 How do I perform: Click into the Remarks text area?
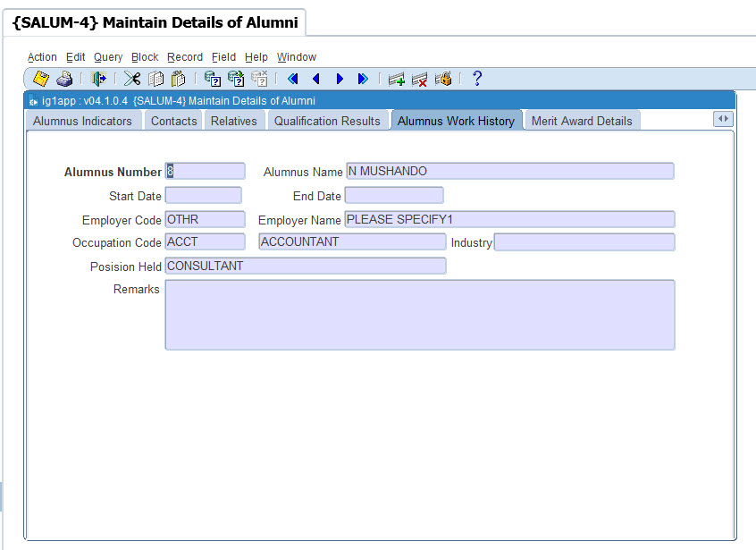tap(419, 315)
